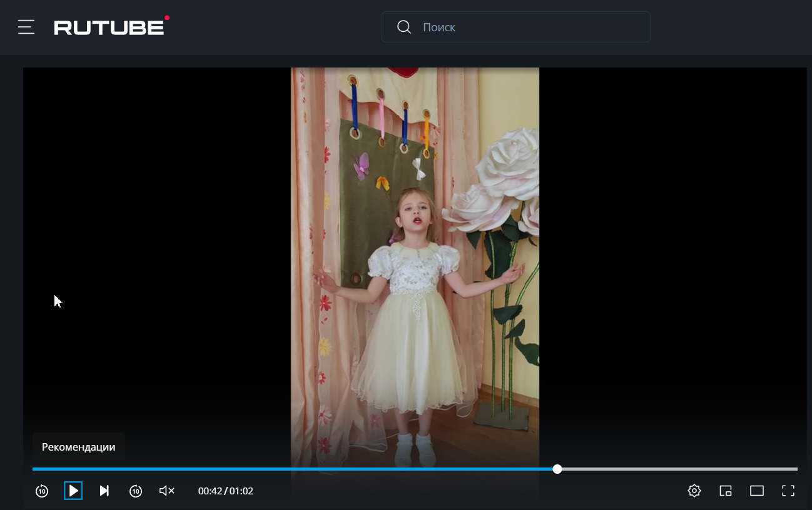Resume playback with the play button
The height and width of the screenshot is (510, 812).
click(x=73, y=491)
